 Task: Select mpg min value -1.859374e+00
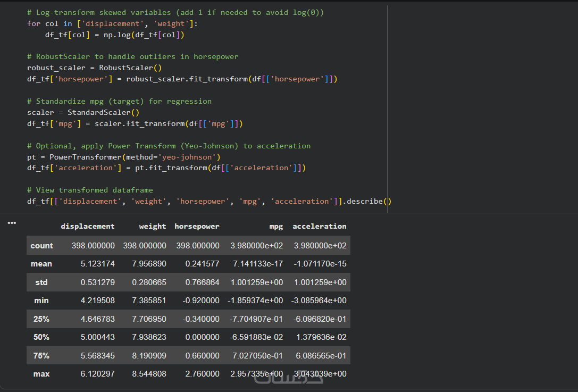tap(255, 300)
